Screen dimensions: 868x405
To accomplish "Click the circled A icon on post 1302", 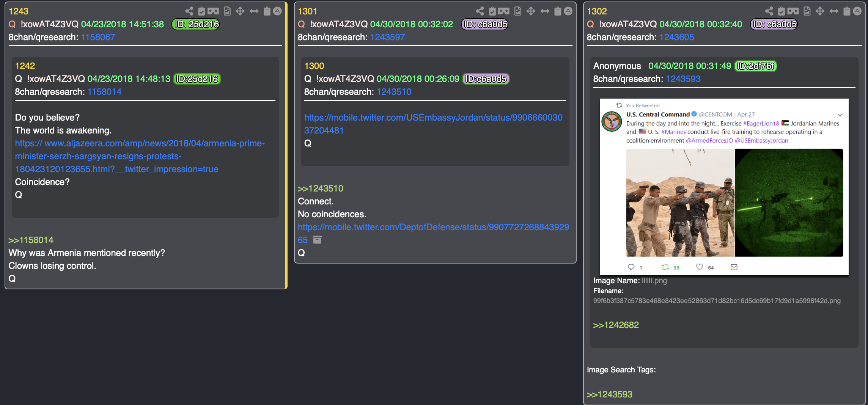I will tap(857, 11).
